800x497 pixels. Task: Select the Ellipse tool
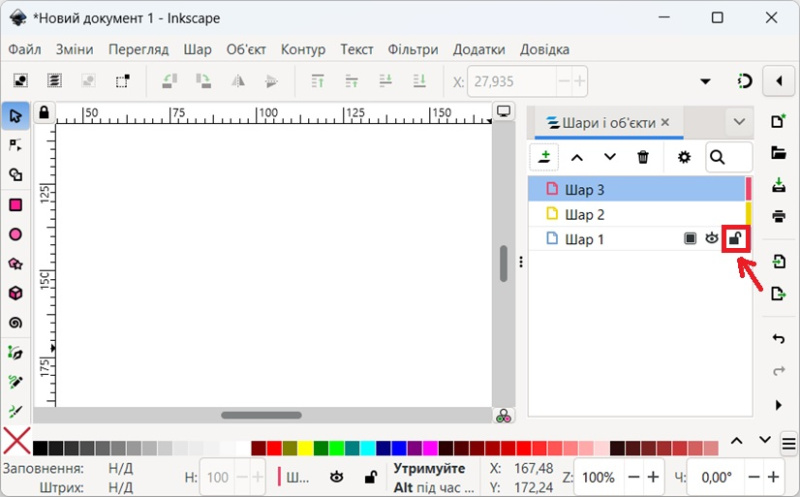click(15, 234)
